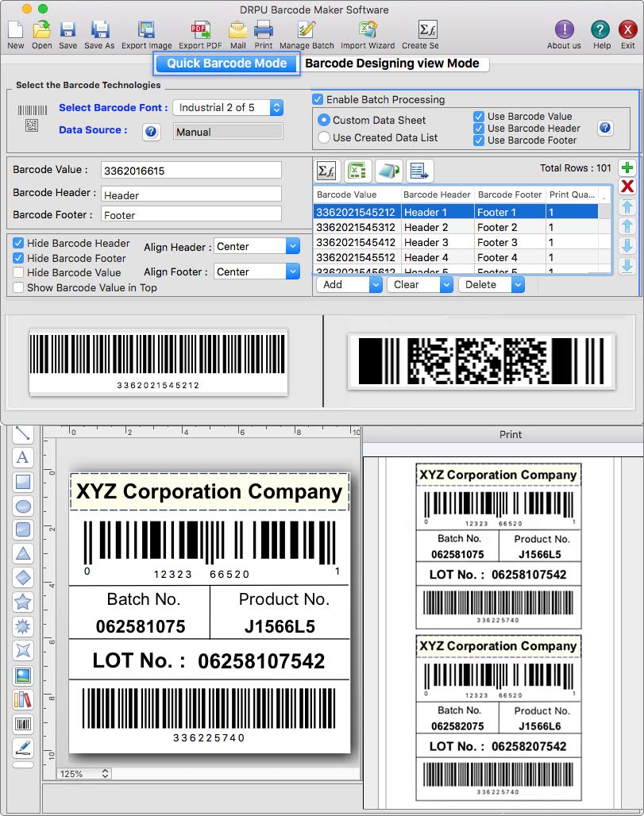Click formula sigma icon above data table
Viewport: 644px width, 816px height.
(x=326, y=171)
